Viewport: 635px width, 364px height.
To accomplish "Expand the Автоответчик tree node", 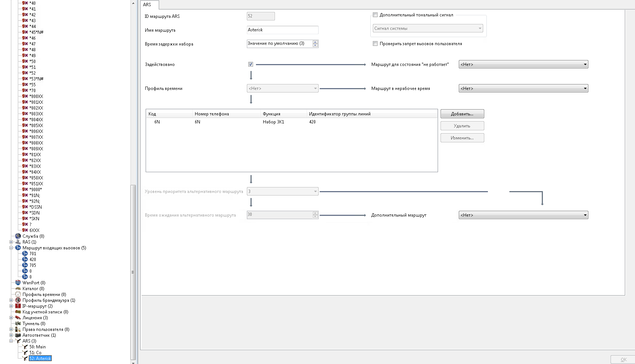I will click(11, 335).
